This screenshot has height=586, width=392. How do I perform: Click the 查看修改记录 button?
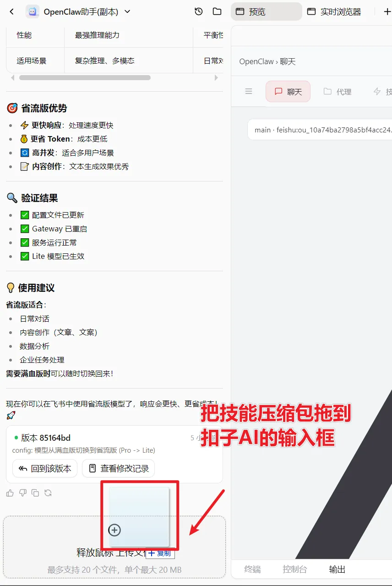click(119, 468)
